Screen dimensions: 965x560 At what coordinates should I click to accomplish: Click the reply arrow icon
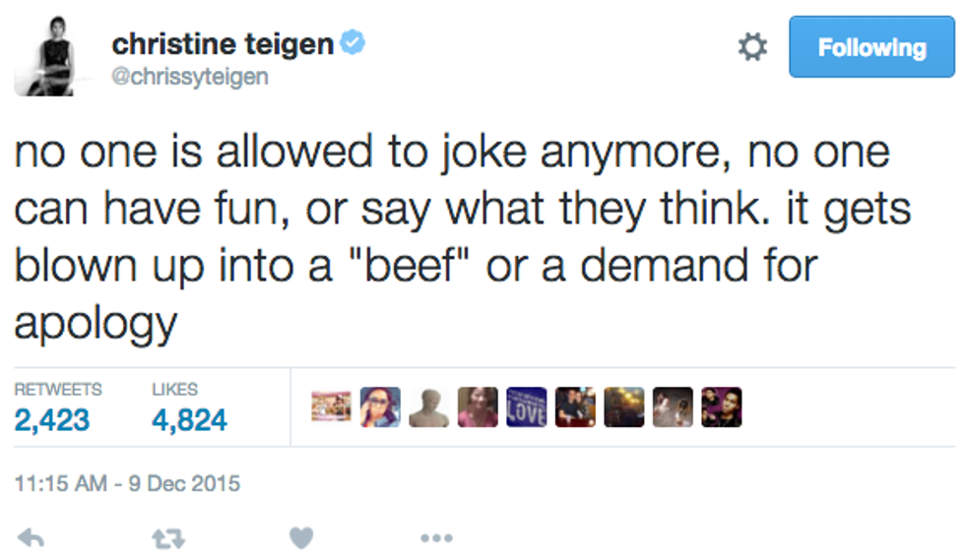(32, 537)
